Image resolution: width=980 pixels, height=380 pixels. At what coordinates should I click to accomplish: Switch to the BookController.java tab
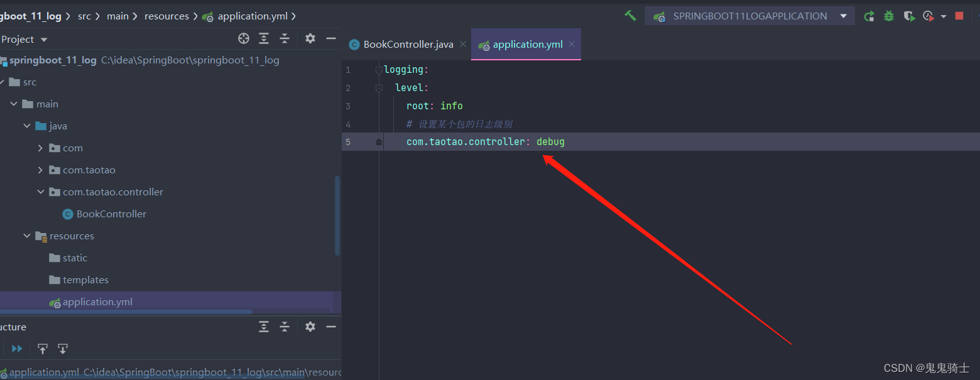(x=401, y=45)
